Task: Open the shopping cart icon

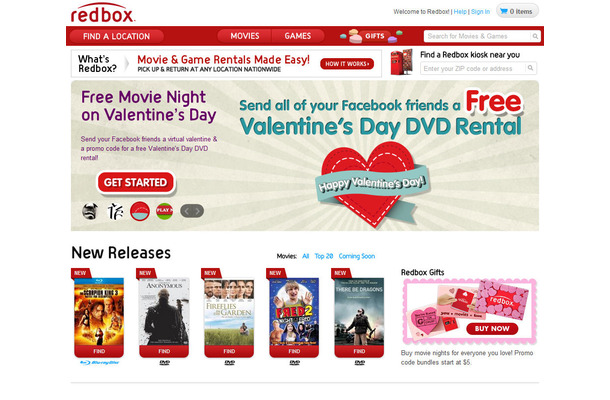Action: pyautogui.click(x=503, y=11)
